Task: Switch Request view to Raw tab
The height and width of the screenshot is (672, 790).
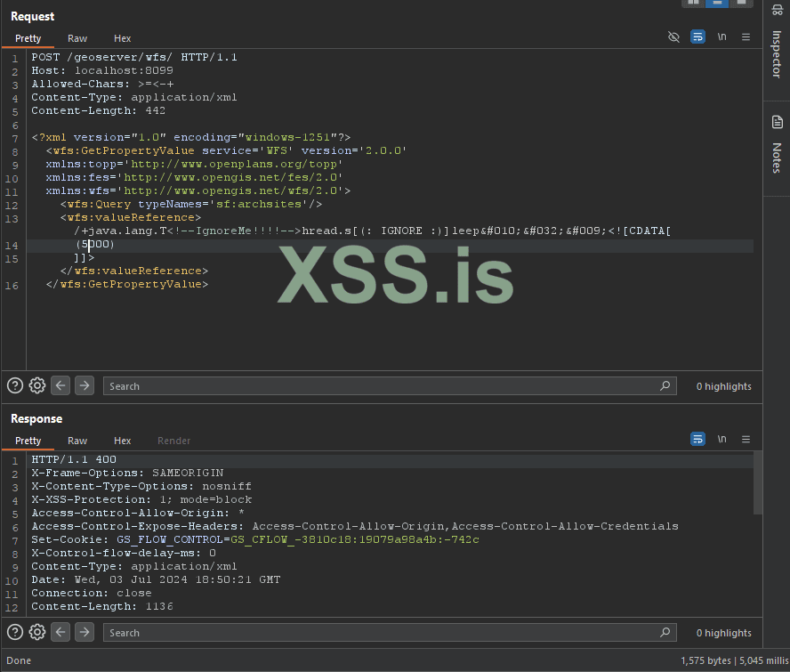Action: click(x=77, y=38)
